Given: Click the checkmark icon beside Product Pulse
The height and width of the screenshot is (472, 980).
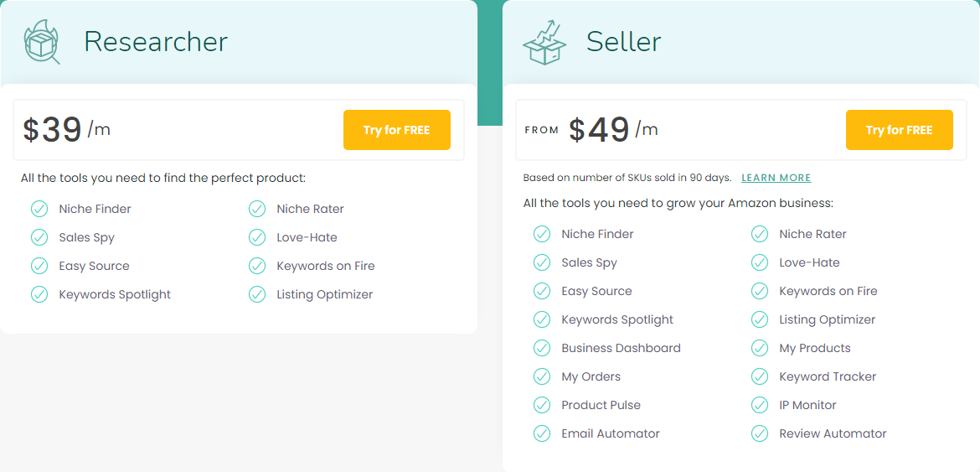Looking at the screenshot, I should (x=542, y=405).
